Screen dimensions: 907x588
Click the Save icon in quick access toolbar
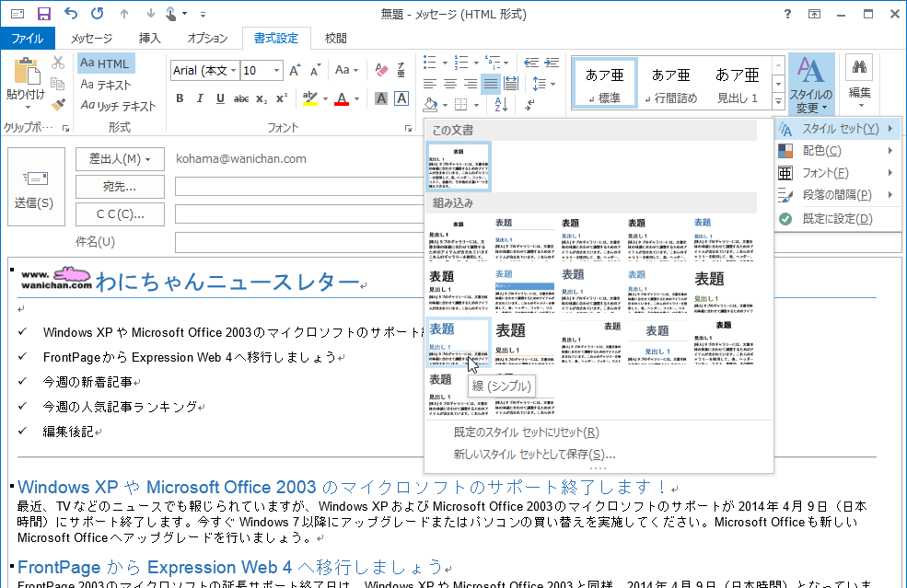coord(43,13)
